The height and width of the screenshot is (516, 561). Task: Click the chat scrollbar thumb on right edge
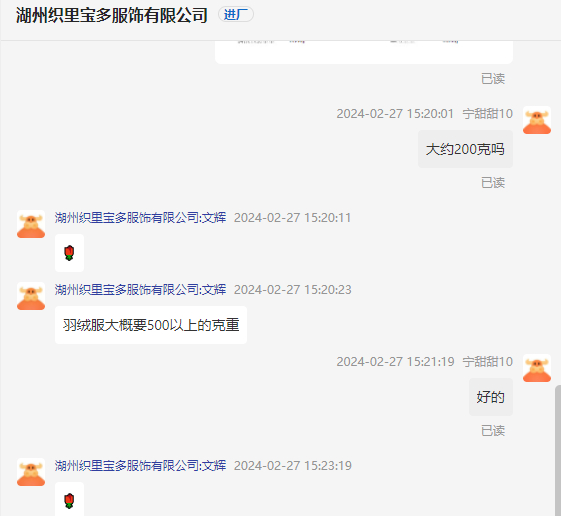[558, 451]
